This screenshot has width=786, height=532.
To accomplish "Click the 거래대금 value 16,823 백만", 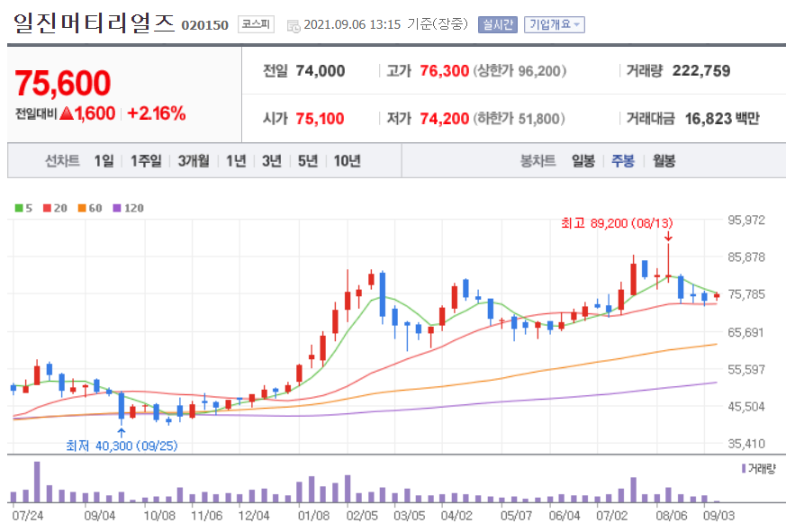I will click(722, 119).
